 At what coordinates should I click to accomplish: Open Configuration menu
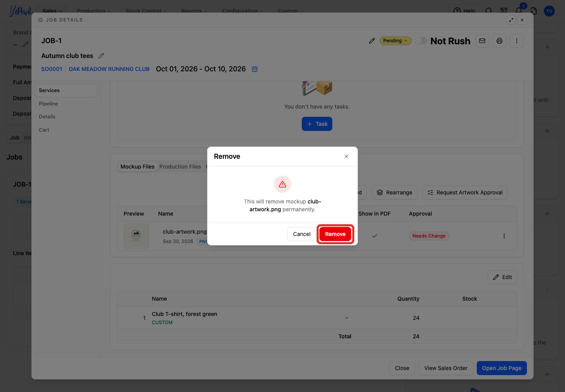tap(242, 11)
